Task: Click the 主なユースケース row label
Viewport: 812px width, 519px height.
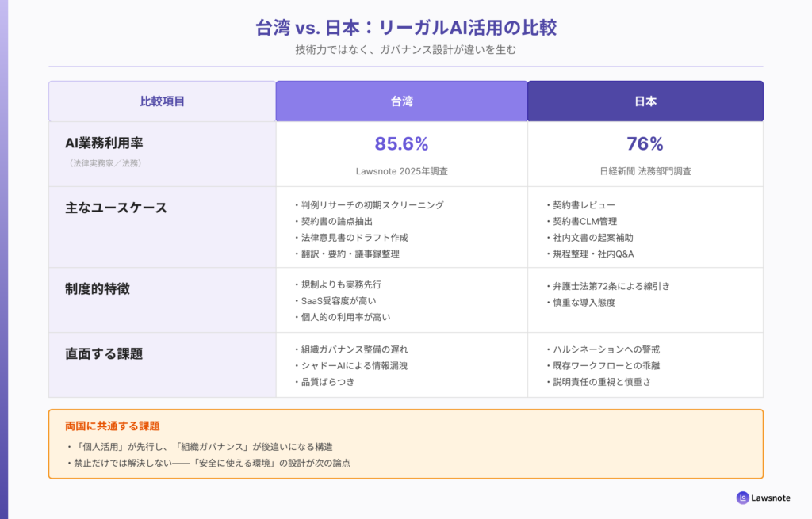Action: [116, 208]
